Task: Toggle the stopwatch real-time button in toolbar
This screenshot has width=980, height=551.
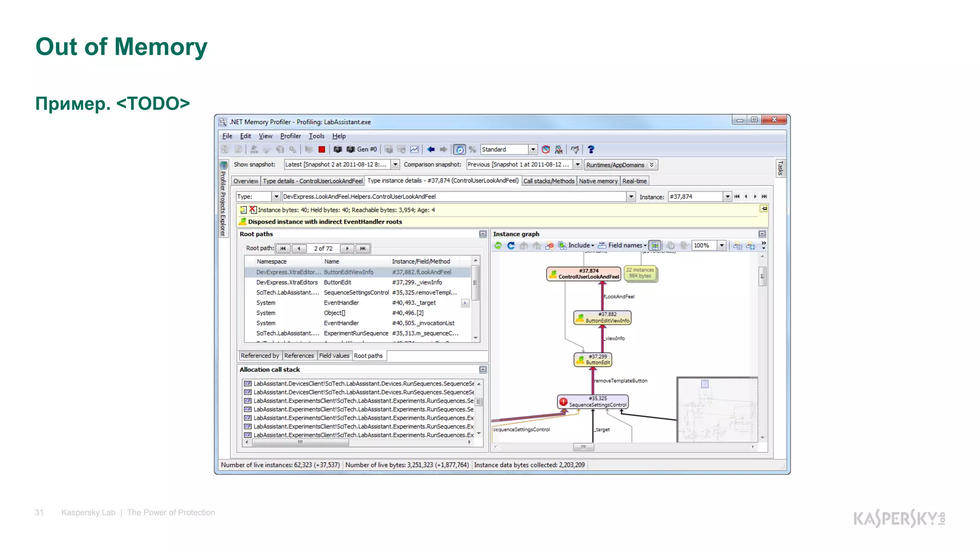Action: click(459, 150)
